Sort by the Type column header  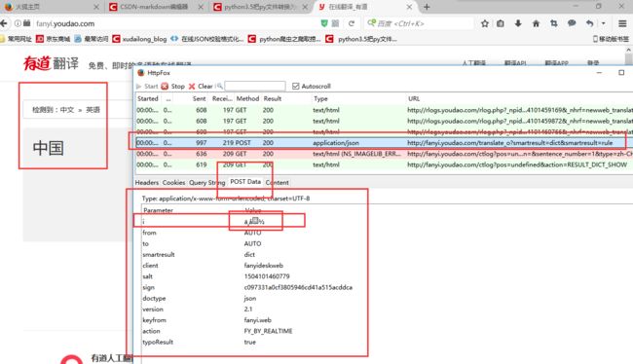click(320, 98)
